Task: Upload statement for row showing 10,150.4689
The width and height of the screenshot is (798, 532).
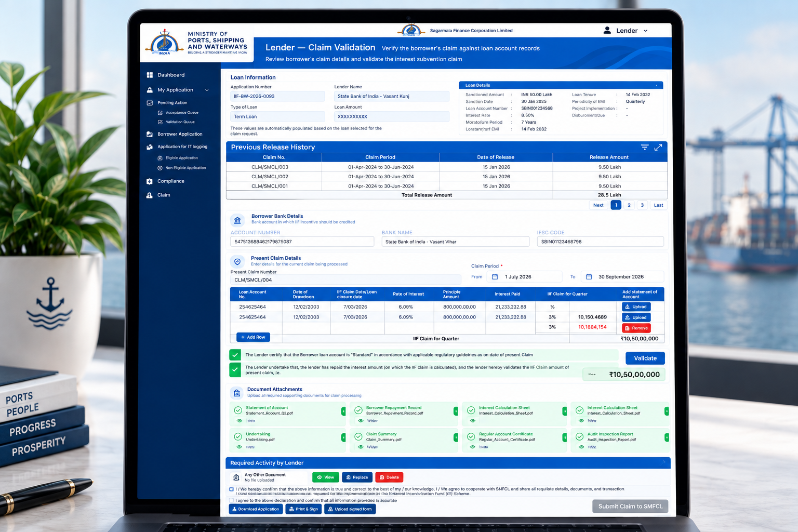Action: pos(636,317)
